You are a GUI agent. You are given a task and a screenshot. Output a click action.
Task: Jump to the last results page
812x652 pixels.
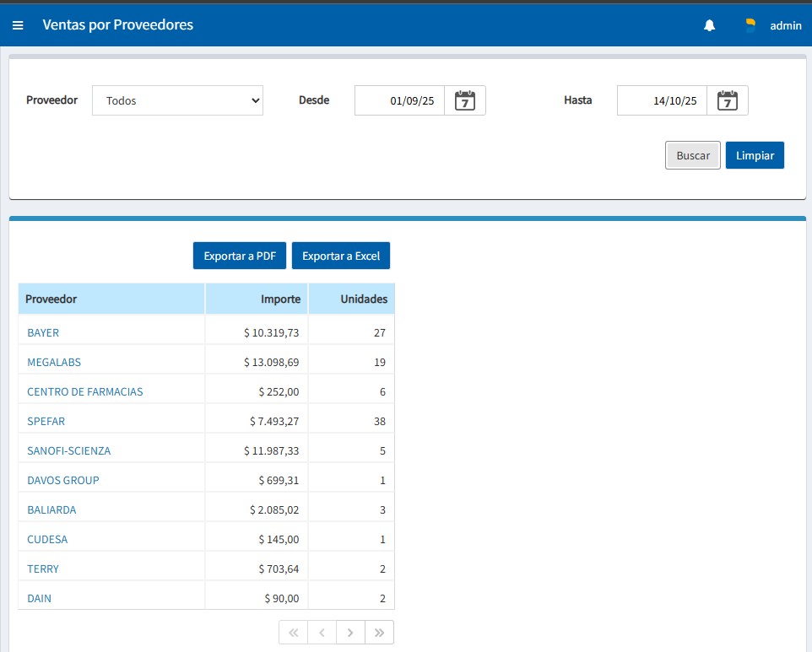(379, 633)
